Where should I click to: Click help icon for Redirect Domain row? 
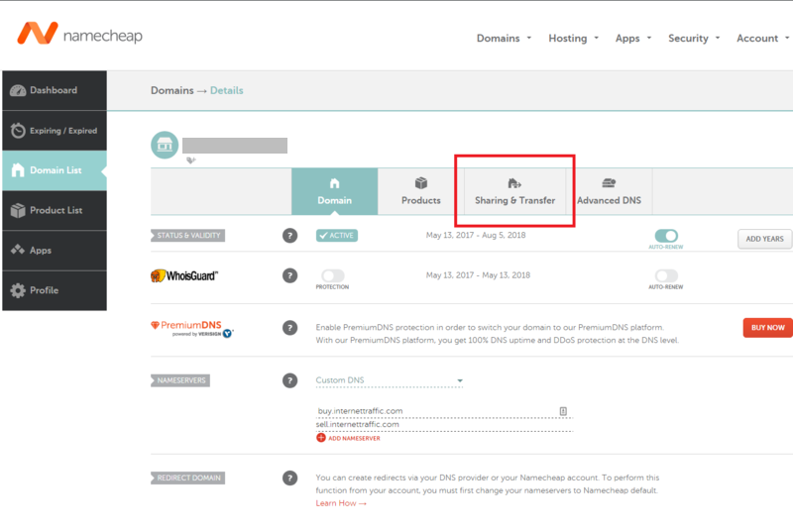click(289, 478)
